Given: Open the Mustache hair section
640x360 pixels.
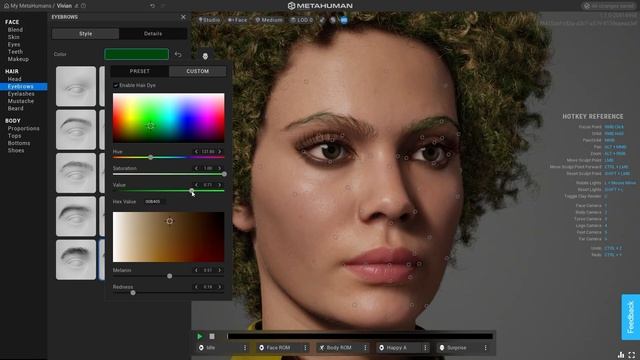Looking at the screenshot, I should pyautogui.click(x=21, y=101).
